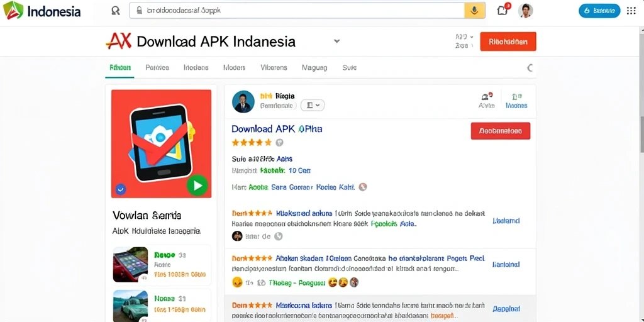The image size is (644, 322).
Task: Open the red app artwork with the phone
Action: 162,144
